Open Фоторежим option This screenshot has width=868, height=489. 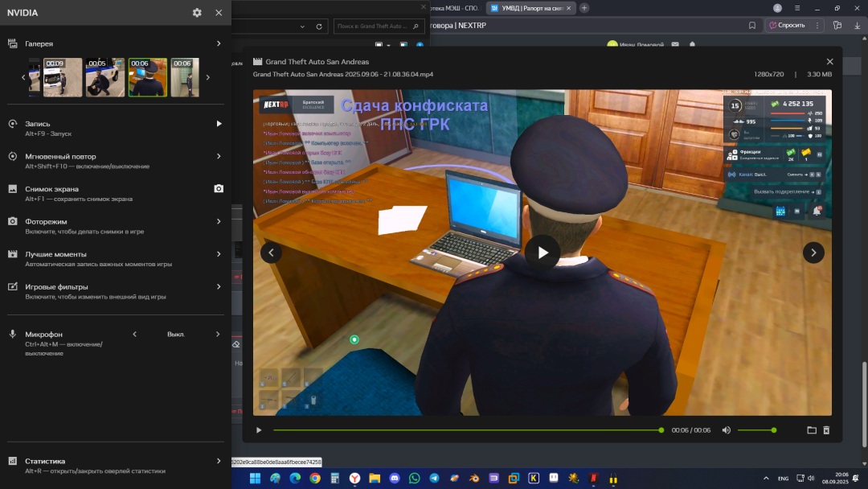pos(46,221)
